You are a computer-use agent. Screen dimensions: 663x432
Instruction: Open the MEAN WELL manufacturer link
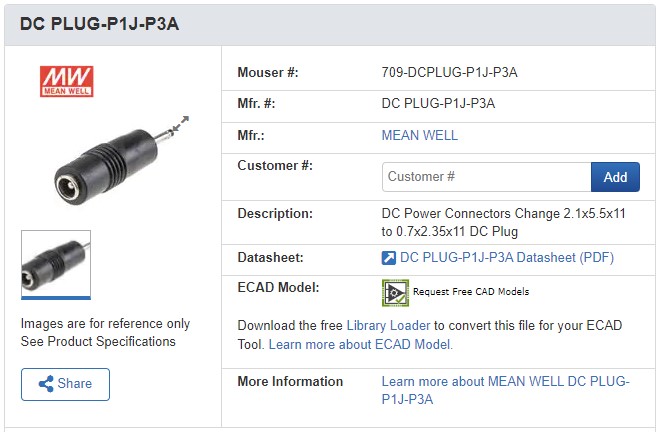(x=419, y=135)
